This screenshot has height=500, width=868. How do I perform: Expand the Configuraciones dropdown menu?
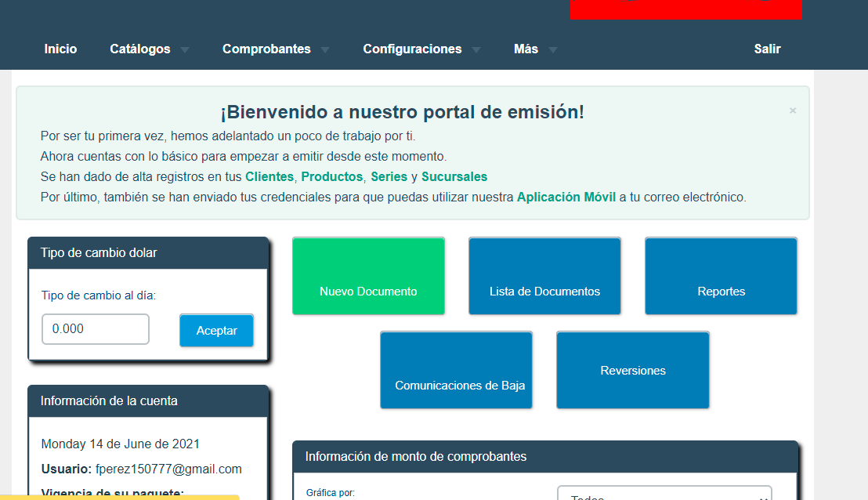421,49
